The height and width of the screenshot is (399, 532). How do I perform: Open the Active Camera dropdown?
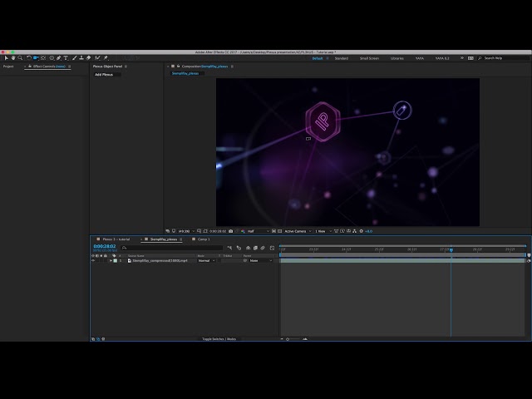click(298, 231)
